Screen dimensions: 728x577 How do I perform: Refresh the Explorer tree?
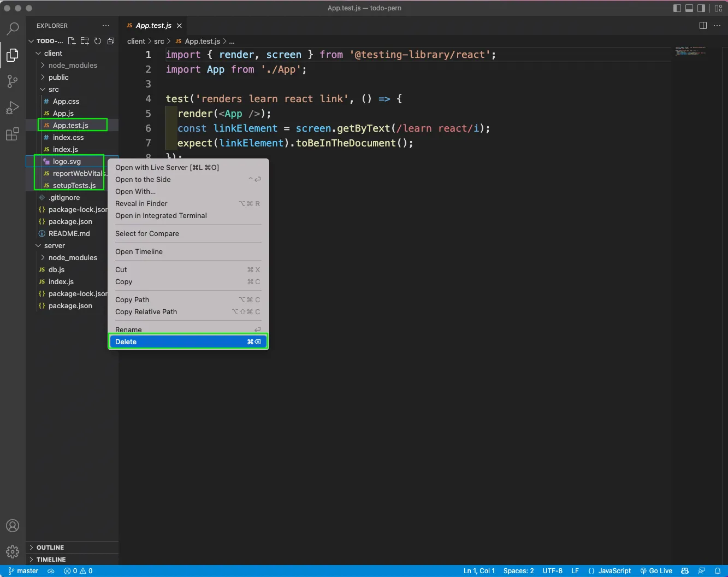[x=98, y=41]
